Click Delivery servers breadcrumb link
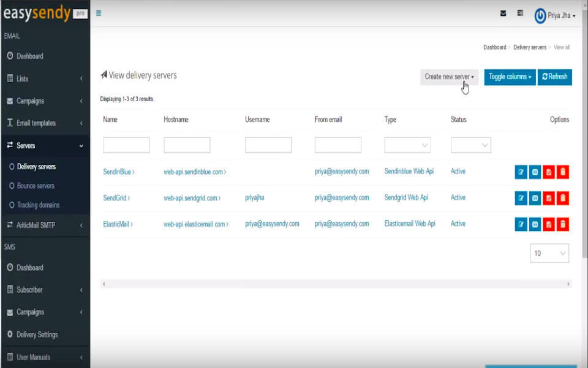Image resolution: width=588 pixels, height=368 pixels. point(530,47)
